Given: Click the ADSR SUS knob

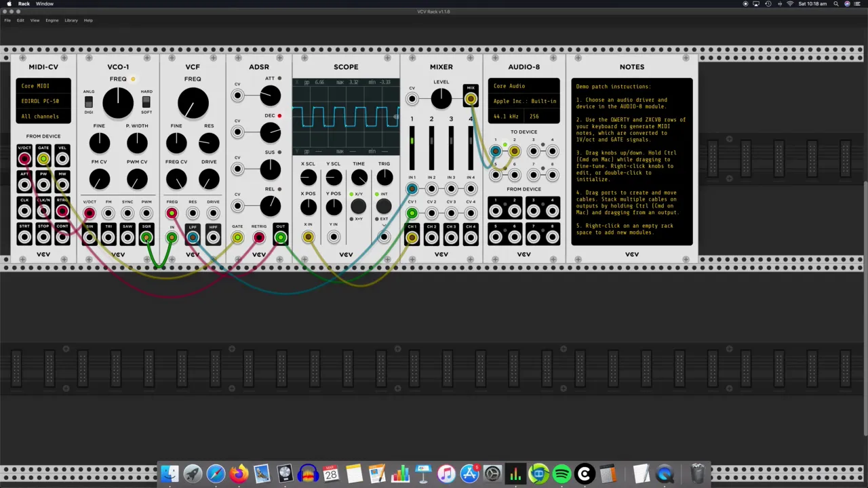Looking at the screenshot, I should [270, 169].
